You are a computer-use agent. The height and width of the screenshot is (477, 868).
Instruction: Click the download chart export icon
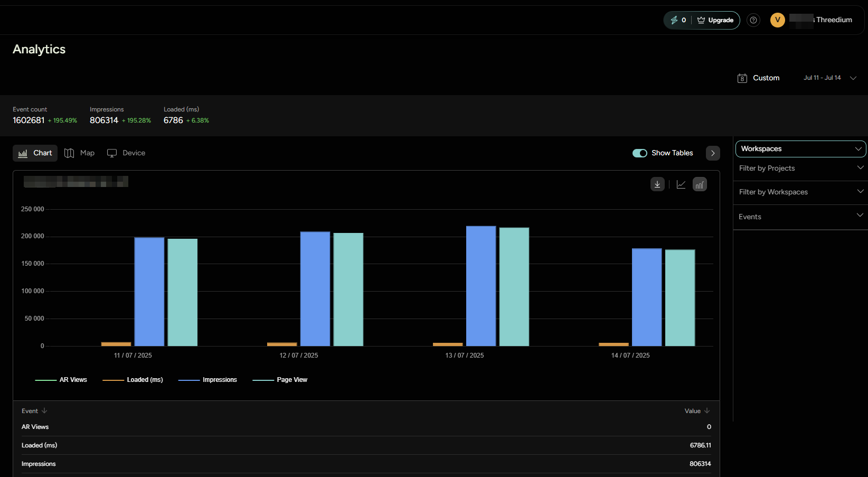click(x=657, y=184)
